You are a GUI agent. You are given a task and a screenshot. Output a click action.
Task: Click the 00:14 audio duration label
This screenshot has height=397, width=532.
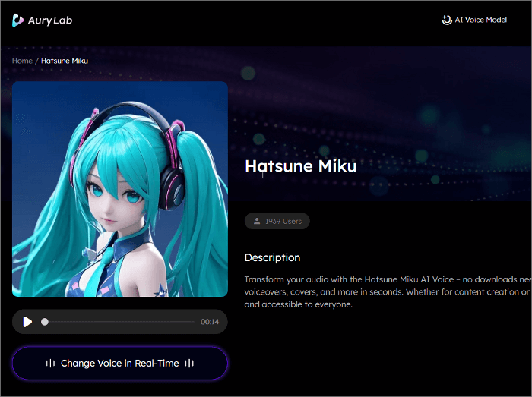point(210,322)
